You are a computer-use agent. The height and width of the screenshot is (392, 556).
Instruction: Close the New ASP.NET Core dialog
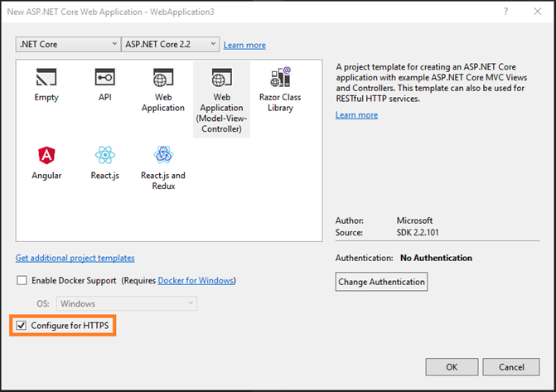(x=538, y=12)
